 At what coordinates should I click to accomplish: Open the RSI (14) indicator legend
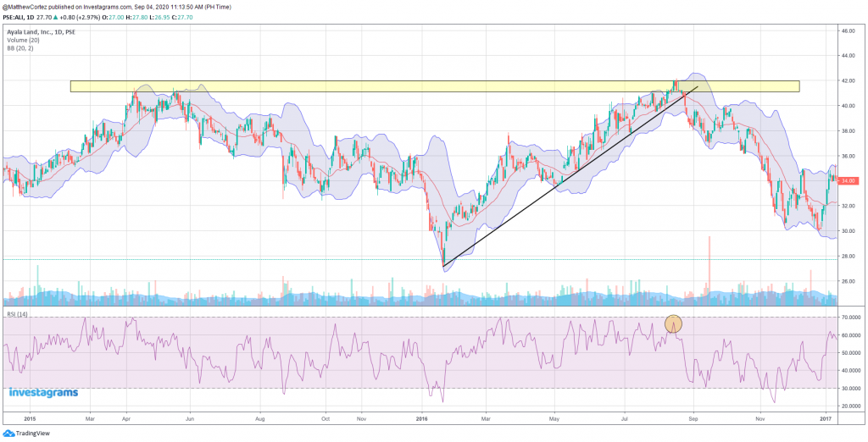pos(16,313)
